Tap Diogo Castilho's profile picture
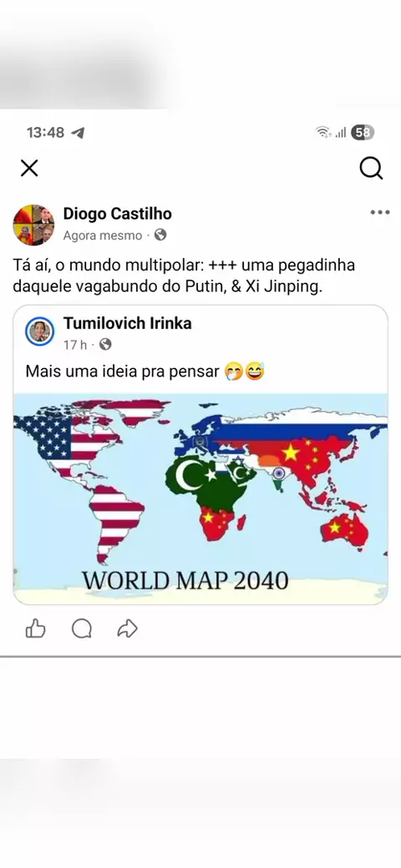This screenshot has height=868, width=401. tap(33, 225)
